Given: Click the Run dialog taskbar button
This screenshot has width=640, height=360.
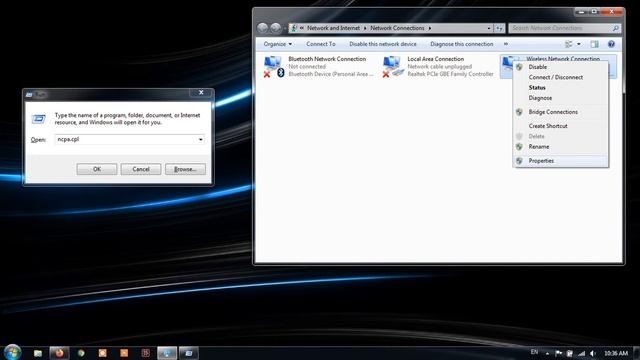Looking at the screenshot, I should tap(189, 353).
